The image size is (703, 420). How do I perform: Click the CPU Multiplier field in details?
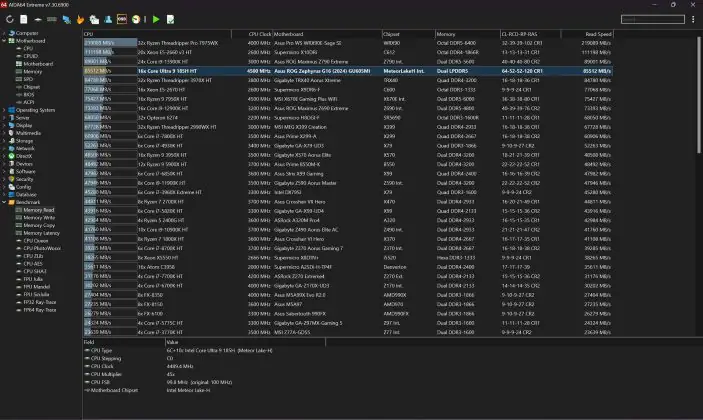[x=106, y=374]
